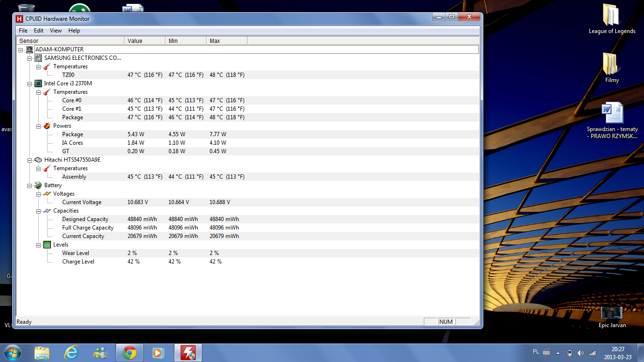Collapse the ADAM-KOMPUTER root node
The width and height of the screenshot is (644, 362).
21,49
